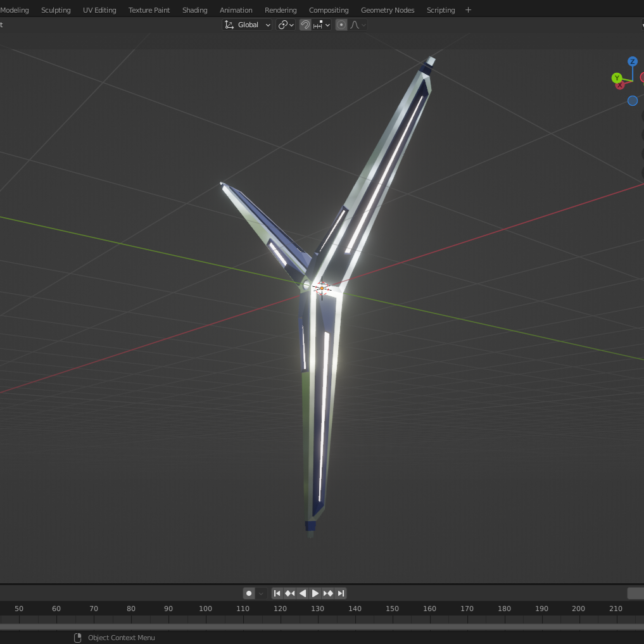Jump to the next keyframe

328,593
